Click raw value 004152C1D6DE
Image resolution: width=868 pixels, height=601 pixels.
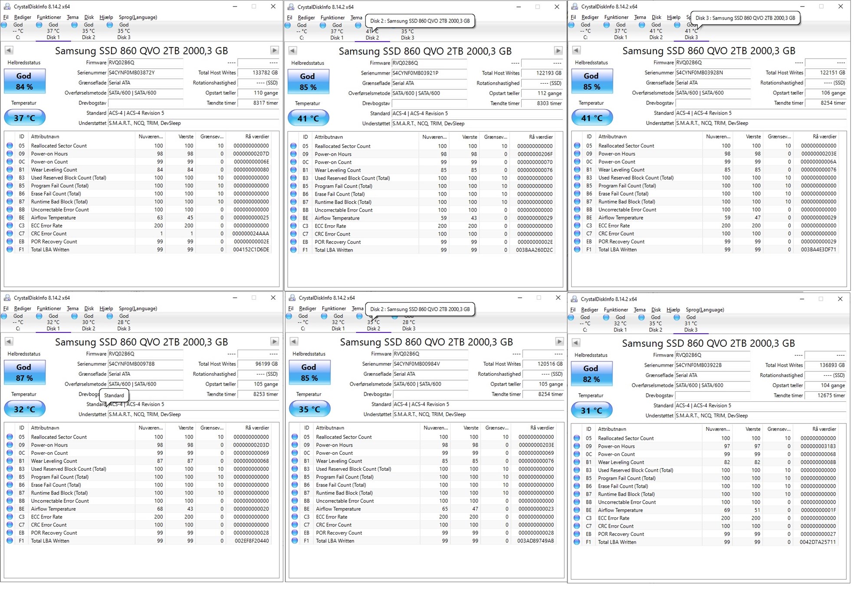click(x=251, y=250)
